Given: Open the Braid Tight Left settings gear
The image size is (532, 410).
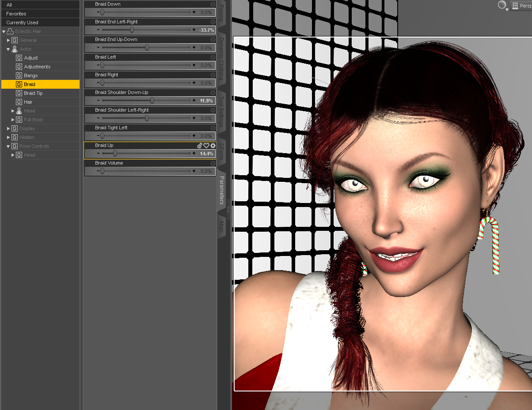Looking at the screenshot, I should [213, 128].
